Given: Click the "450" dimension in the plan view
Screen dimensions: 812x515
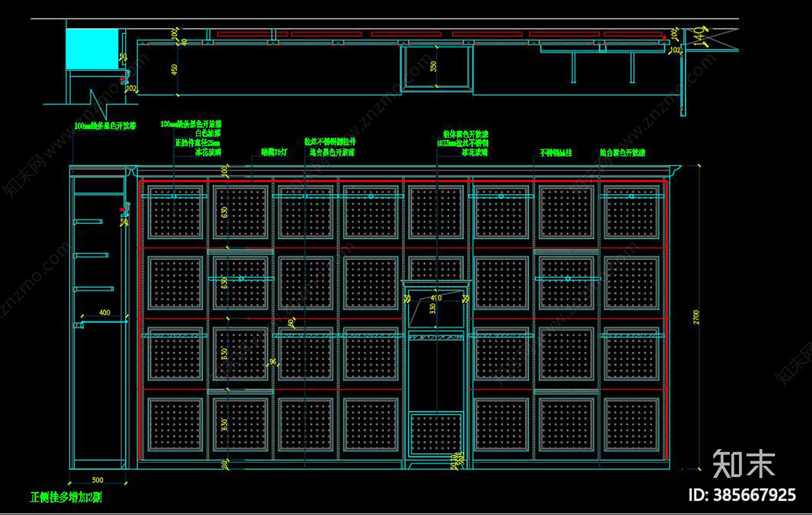Looking at the screenshot, I should click(174, 69).
